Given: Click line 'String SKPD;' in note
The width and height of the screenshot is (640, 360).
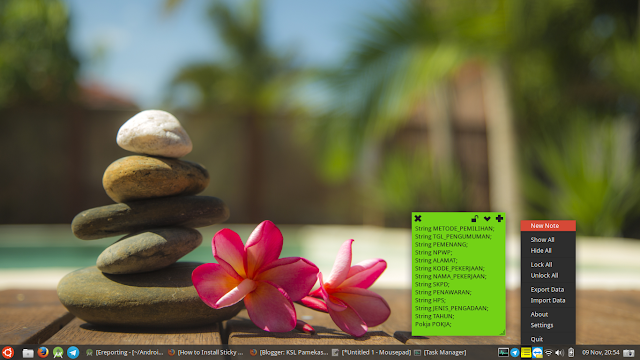Looking at the screenshot, I should click(432, 284).
